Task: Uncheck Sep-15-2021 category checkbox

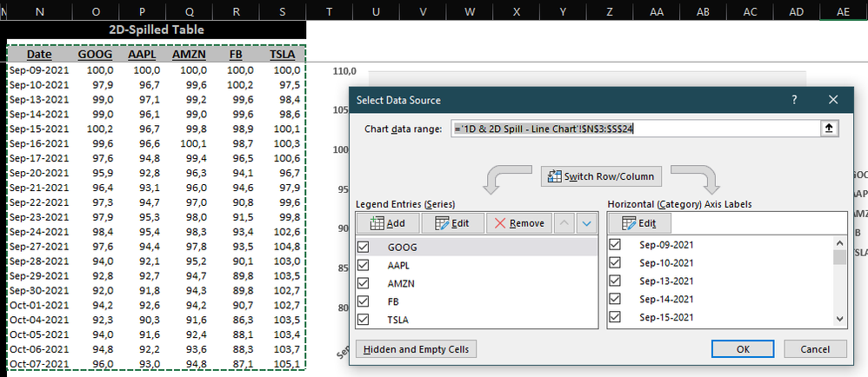Action: click(x=614, y=317)
